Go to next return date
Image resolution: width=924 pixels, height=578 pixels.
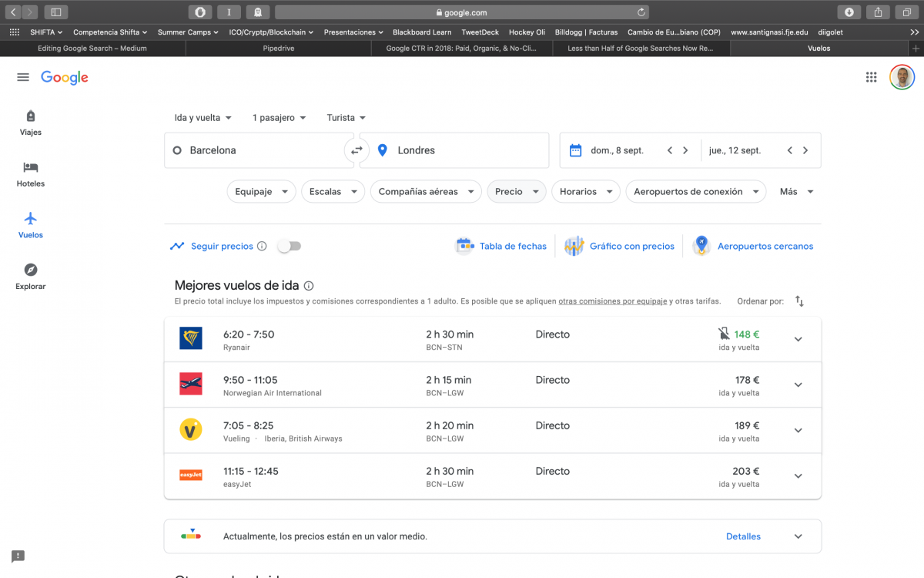pos(805,150)
